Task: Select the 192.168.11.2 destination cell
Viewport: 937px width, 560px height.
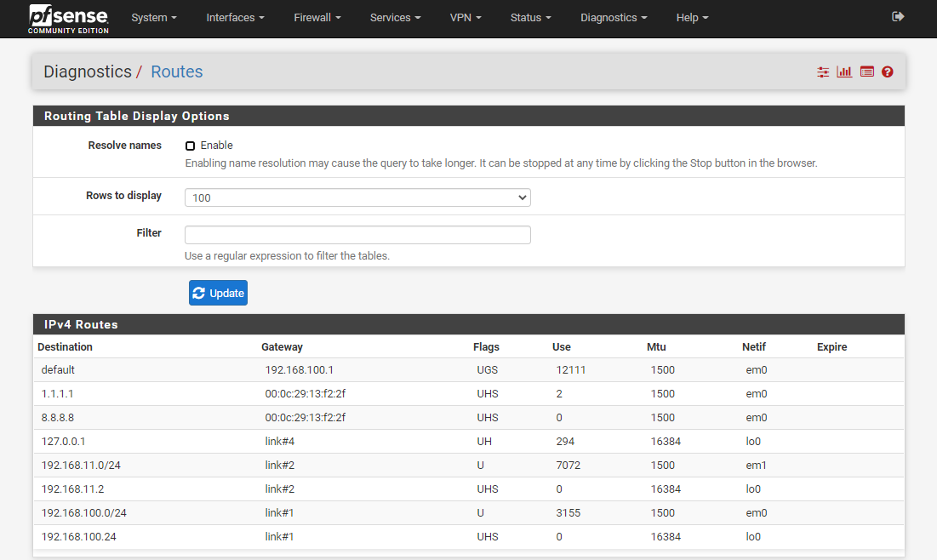Action: 72,489
